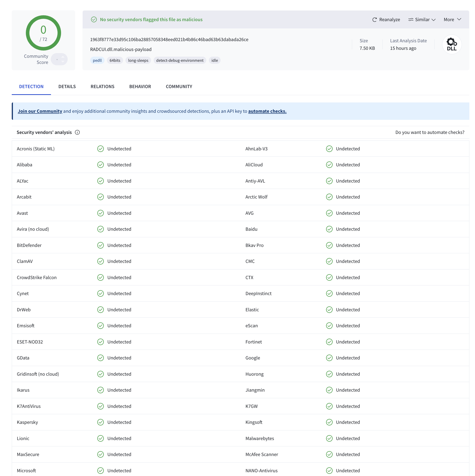Upvote using the community score up arrow
The height and width of the screenshot is (476, 475).
63,57
